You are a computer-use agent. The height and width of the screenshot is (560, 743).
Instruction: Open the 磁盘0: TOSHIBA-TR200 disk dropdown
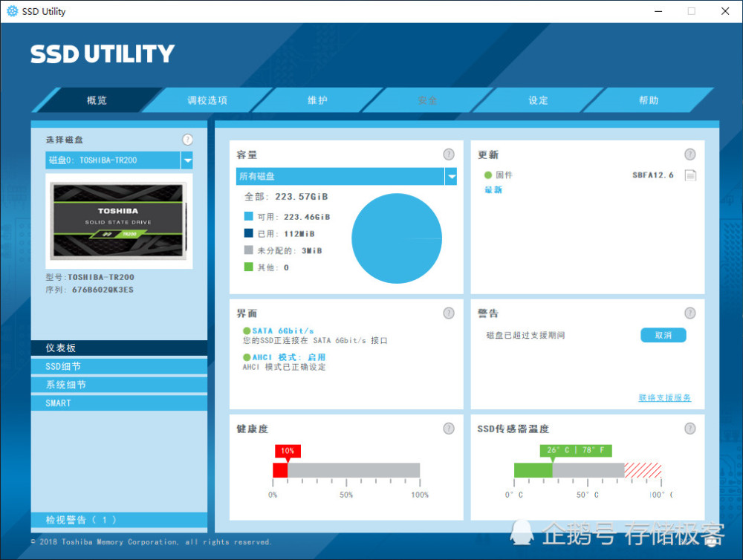(x=189, y=160)
